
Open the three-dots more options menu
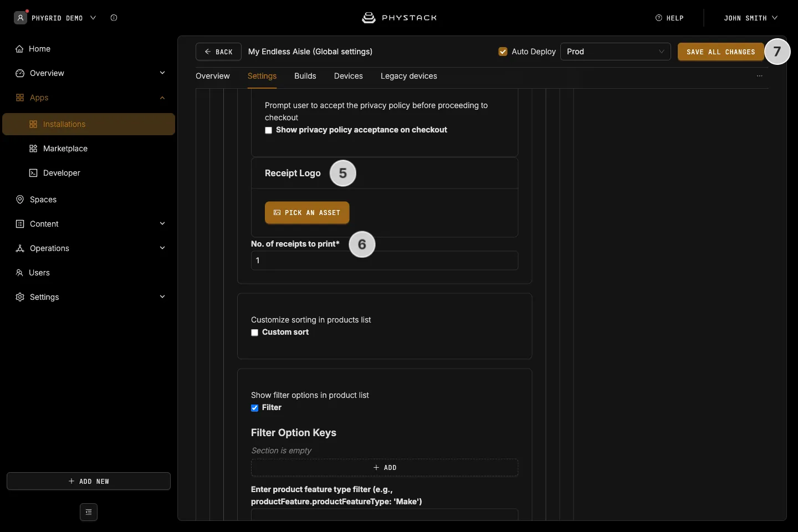click(760, 76)
